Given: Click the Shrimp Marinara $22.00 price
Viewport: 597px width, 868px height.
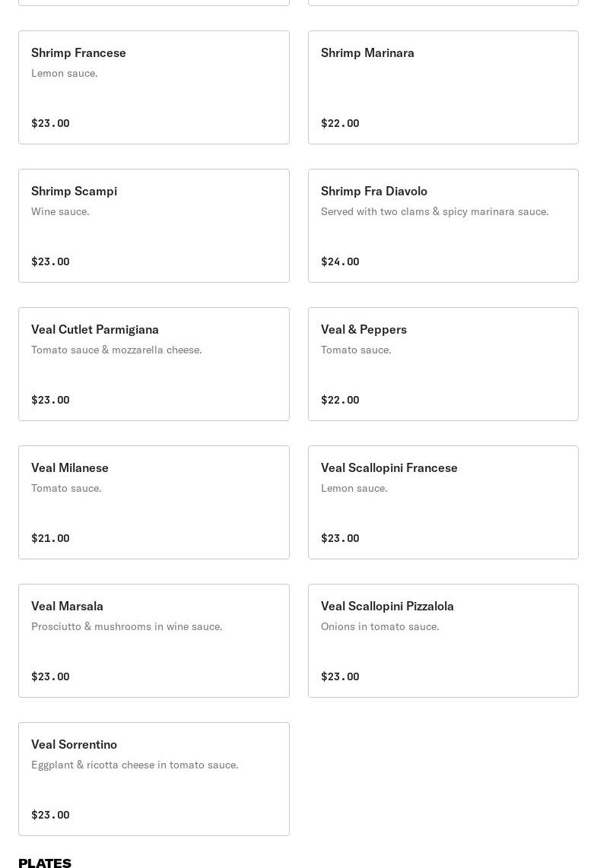Looking at the screenshot, I should tap(340, 123).
